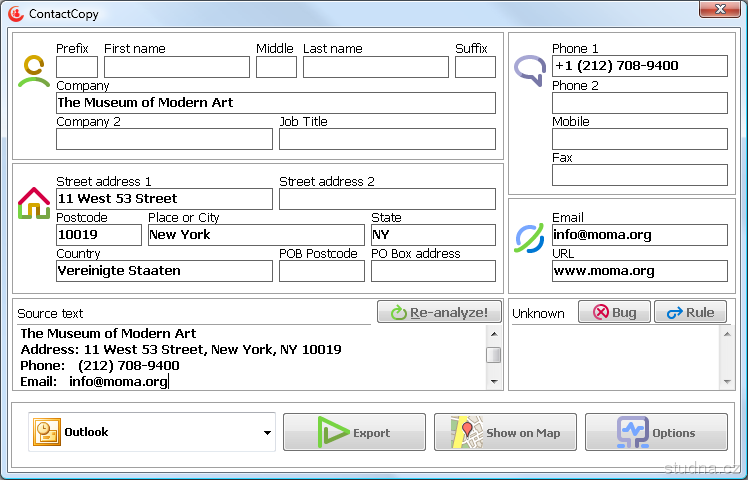The height and width of the screenshot is (480, 748).
Task: Click in the Source text area
Action: [x=252, y=357]
